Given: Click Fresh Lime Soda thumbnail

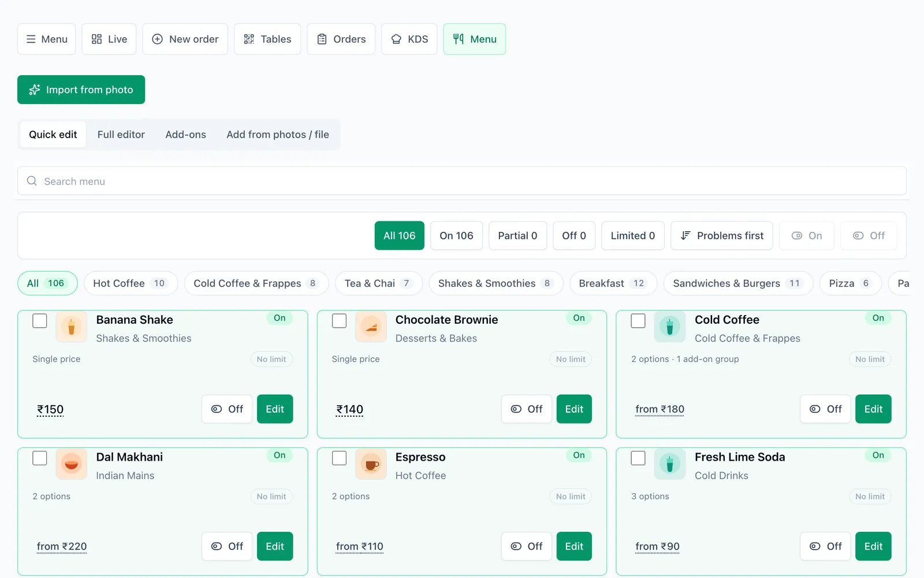Looking at the screenshot, I should (670, 464).
